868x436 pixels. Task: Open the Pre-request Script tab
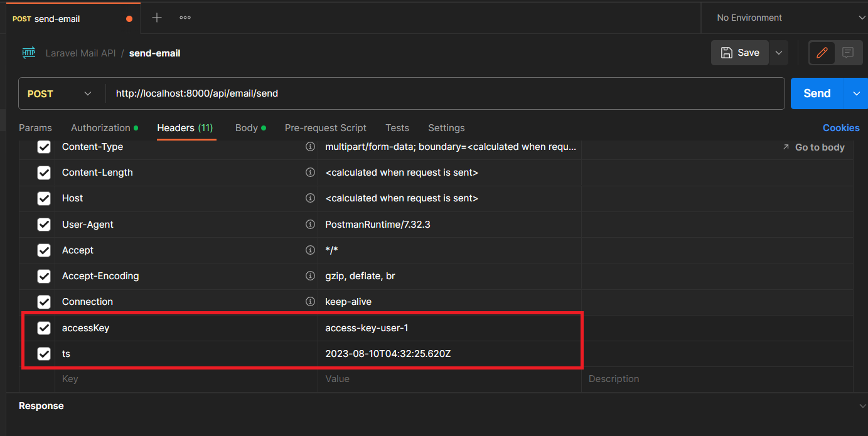(326, 128)
